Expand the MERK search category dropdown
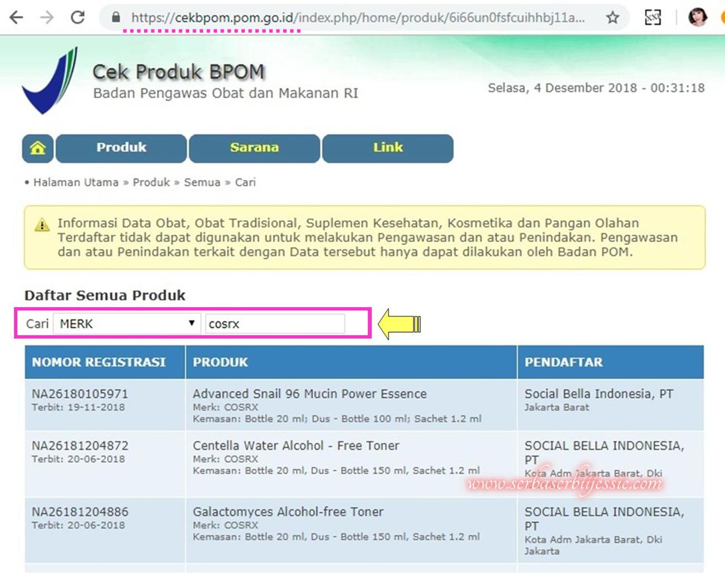 (127, 324)
